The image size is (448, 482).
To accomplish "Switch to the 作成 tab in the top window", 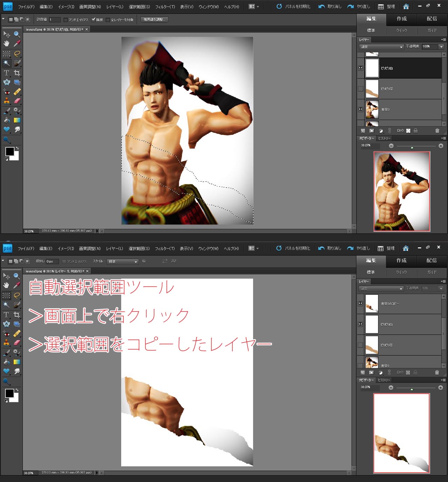I will coord(402,19).
